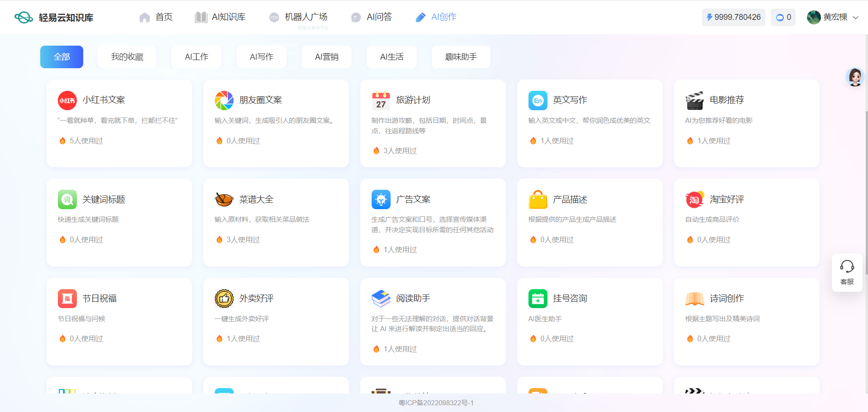The height and width of the screenshot is (412, 868).
Task: Open the 淘宝好评 icon
Action: [695, 200]
